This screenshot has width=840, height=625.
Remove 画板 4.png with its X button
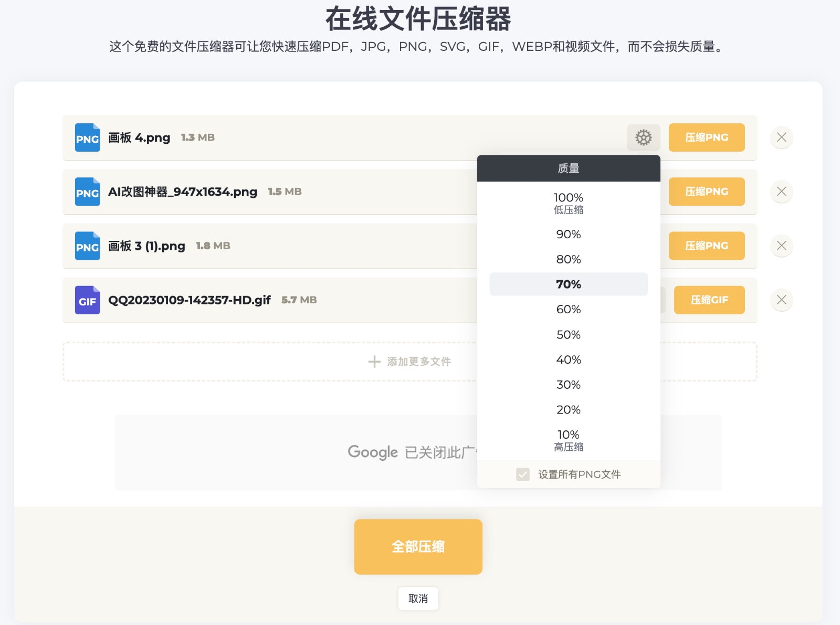pos(781,137)
